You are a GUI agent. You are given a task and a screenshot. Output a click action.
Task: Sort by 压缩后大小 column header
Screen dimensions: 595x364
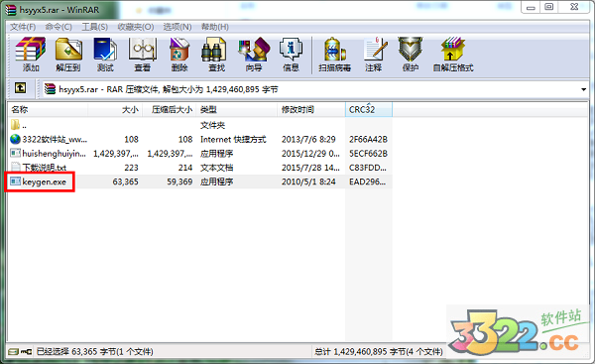click(x=170, y=110)
